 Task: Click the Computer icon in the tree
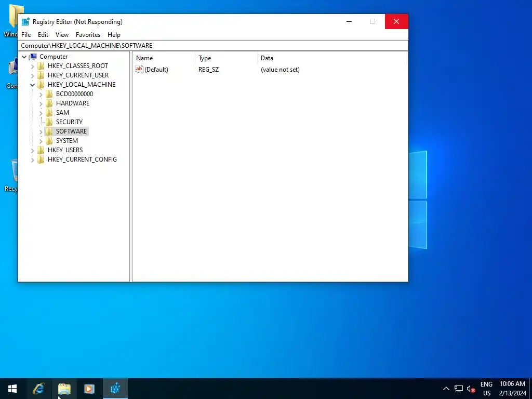33,57
